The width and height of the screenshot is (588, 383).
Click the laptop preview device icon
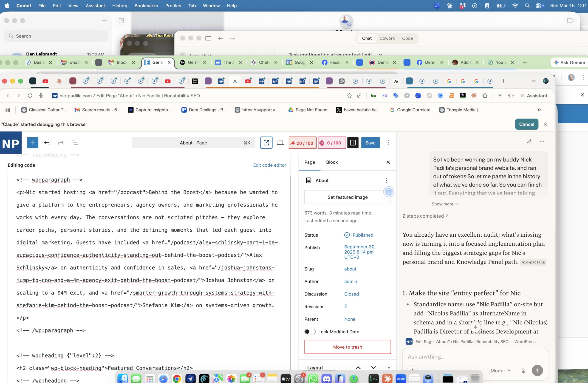[x=280, y=143]
